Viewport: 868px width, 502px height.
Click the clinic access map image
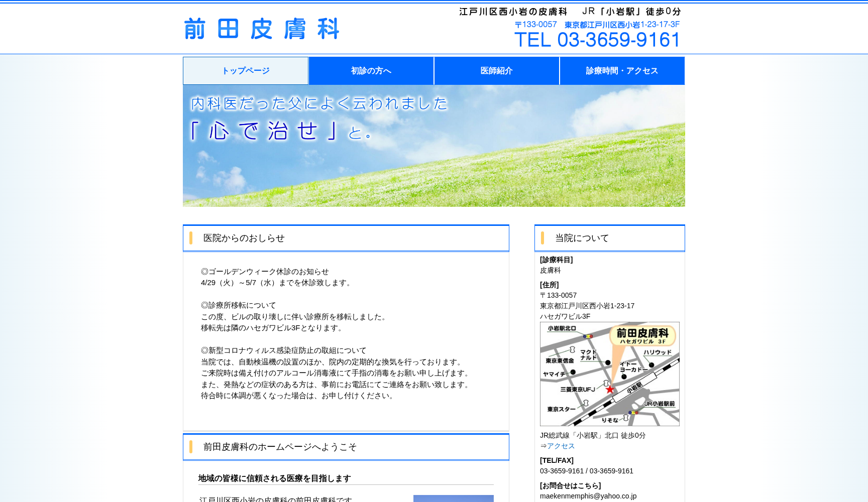609,373
